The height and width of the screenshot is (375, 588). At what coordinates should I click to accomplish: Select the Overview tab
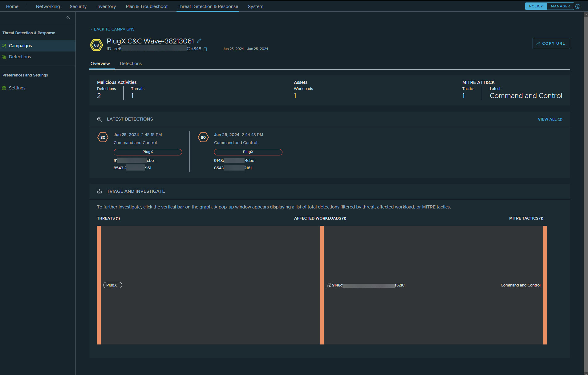point(100,64)
